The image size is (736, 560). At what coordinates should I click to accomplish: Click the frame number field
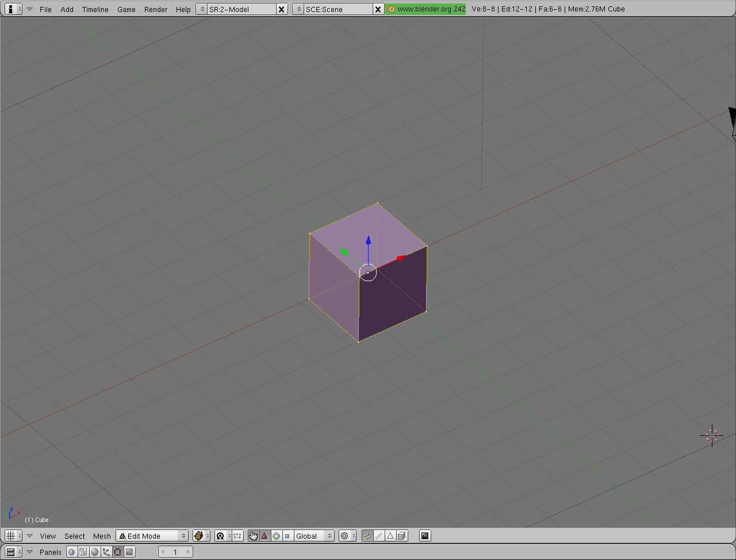[175, 552]
